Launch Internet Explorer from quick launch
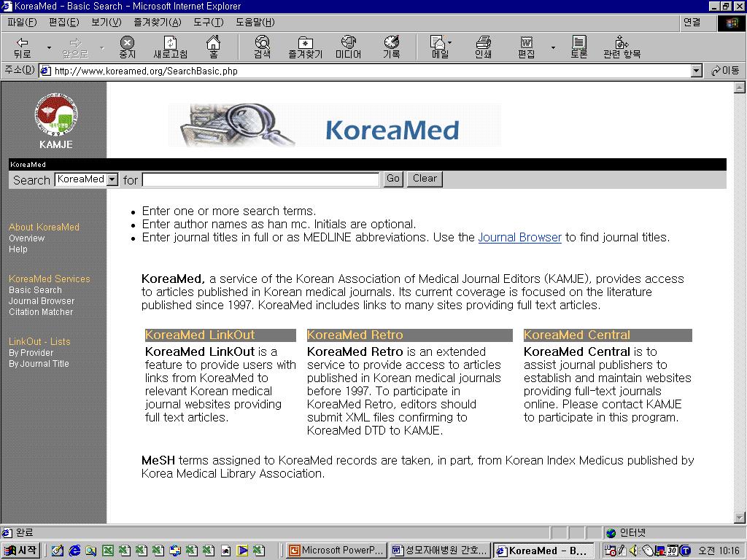Image resolution: width=747 pixels, height=560 pixels. pyautogui.click(x=74, y=551)
